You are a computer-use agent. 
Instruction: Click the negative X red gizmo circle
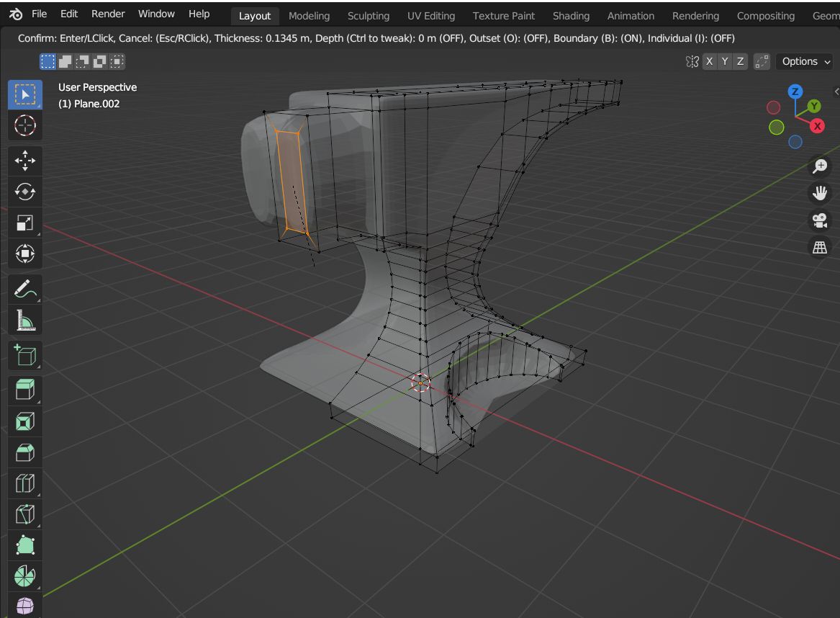tap(773, 108)
